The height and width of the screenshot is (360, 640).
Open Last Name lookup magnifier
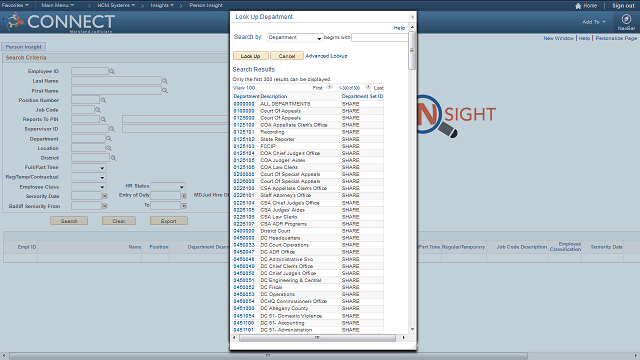(165, 81)
